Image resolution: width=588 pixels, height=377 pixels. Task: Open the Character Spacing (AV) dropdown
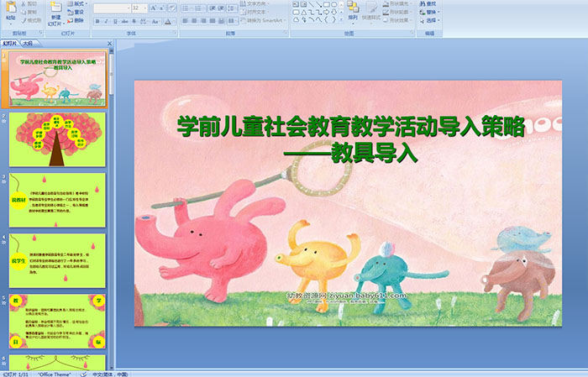coord(144,21)
